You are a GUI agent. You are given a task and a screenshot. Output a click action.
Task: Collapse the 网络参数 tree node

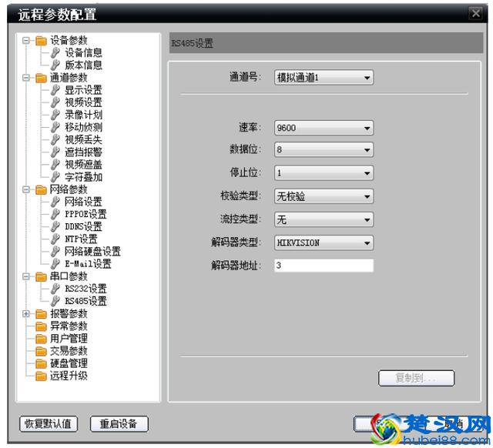(26, 189)
